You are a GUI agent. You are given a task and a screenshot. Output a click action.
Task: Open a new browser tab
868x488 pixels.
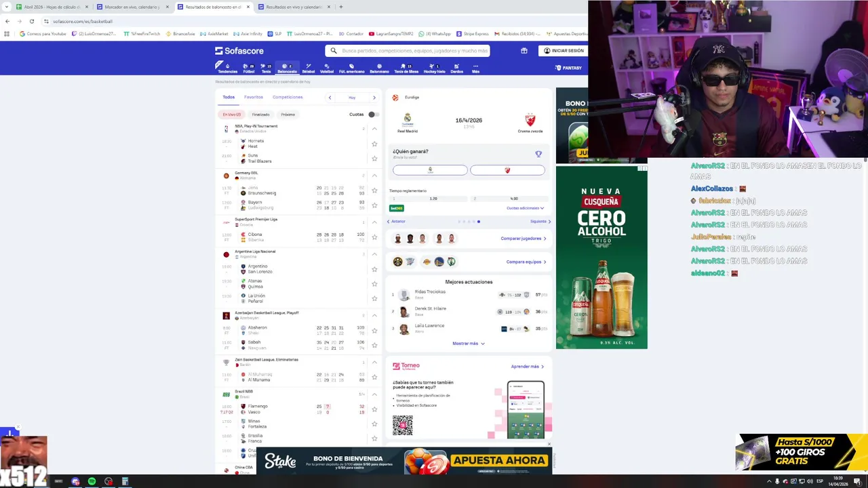[x=340, y=7]
